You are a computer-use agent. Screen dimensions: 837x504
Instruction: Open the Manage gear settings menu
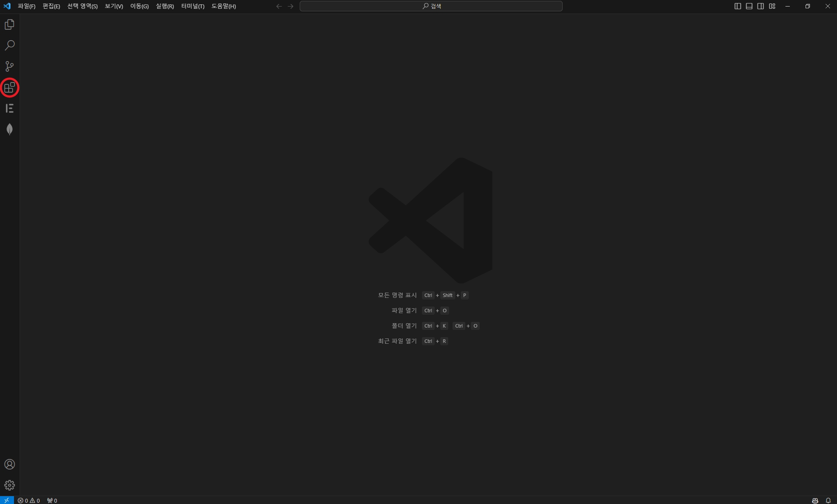pos(10,485)
